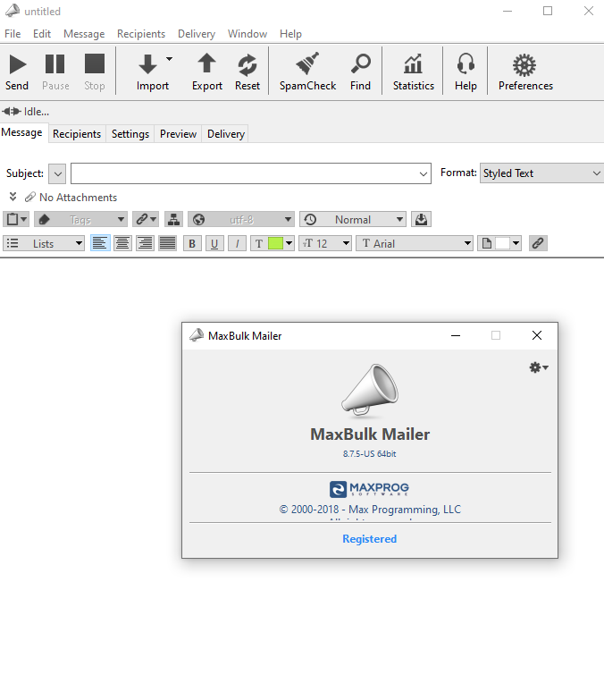Viewport: 604px width, 700px height.
Task: Switch to the Recipients tab
Action: [x=77, y=134]
